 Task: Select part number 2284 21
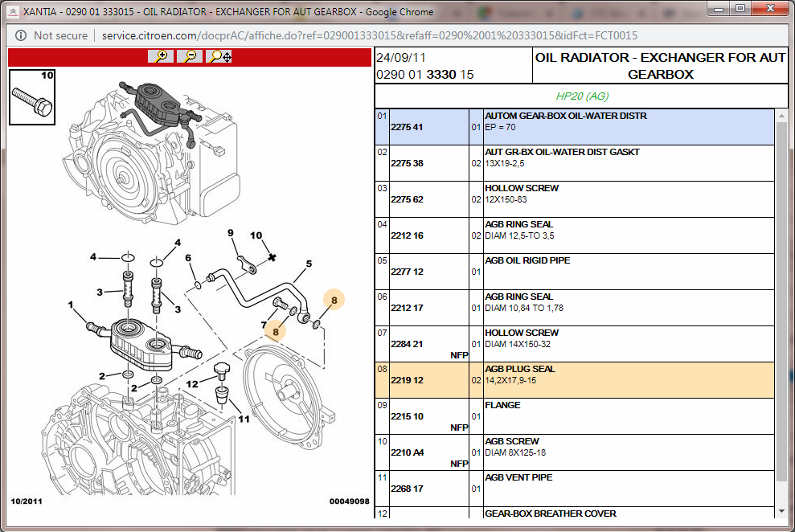click(x=407, y=344)
